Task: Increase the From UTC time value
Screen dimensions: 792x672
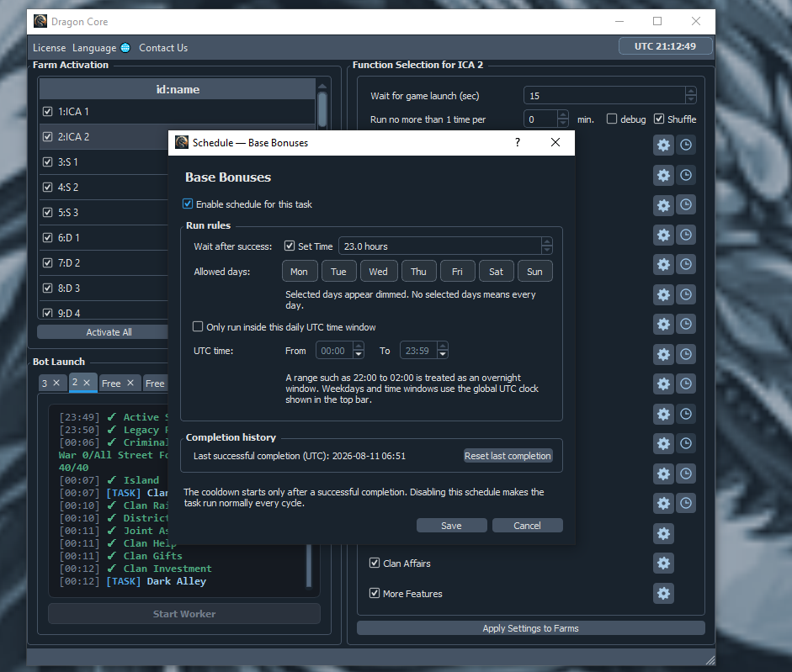Action: click(x=358, y=346)
